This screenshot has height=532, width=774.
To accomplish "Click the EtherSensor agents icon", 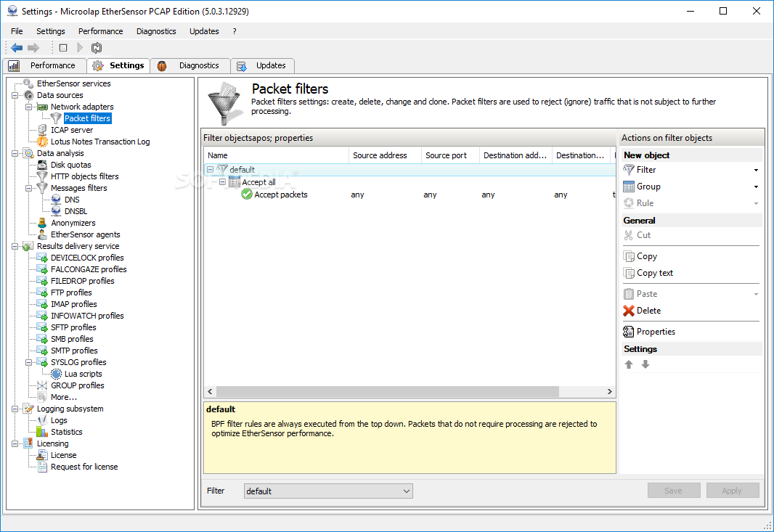I will coord(42,234).
